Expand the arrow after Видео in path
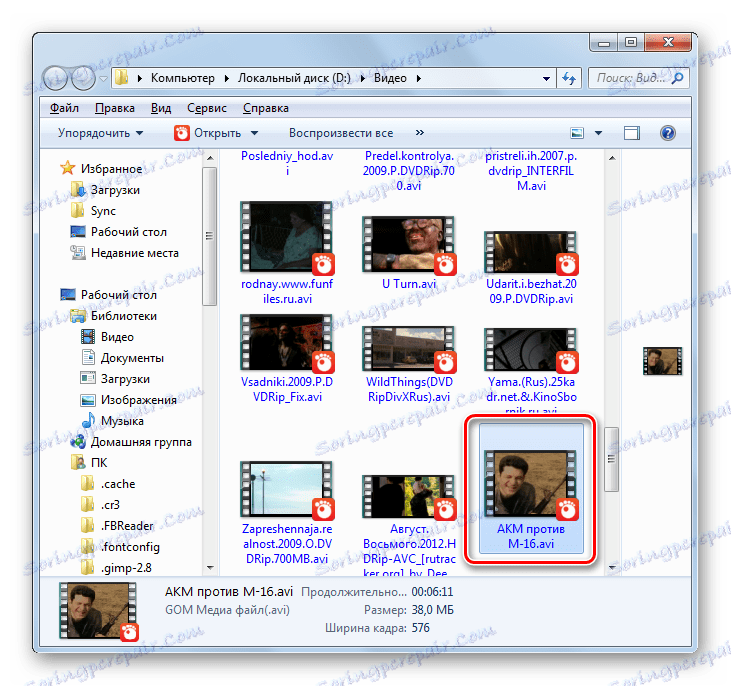The width and height of the screenshot is (731, 686). pyautogui.click(x=419, y=78)
